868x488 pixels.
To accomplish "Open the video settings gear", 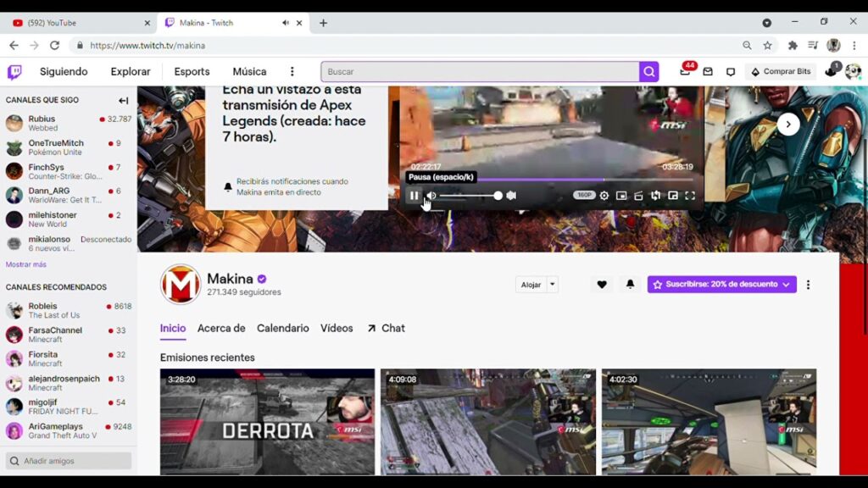I will click(604, 196).
